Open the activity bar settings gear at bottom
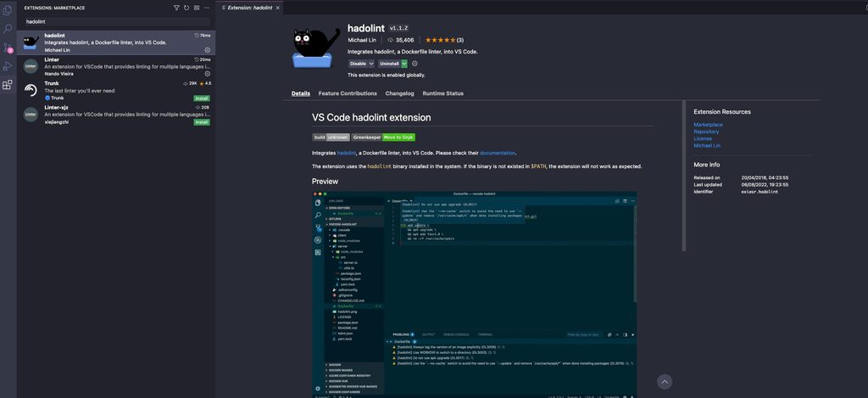 317,389
